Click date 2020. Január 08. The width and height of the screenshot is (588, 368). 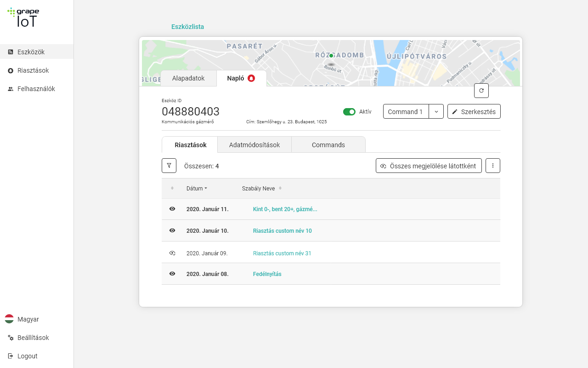(207, 274)
